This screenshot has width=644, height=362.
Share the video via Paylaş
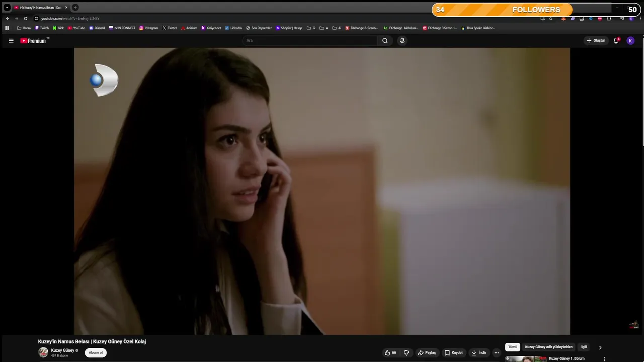click(x=427, y=353)
